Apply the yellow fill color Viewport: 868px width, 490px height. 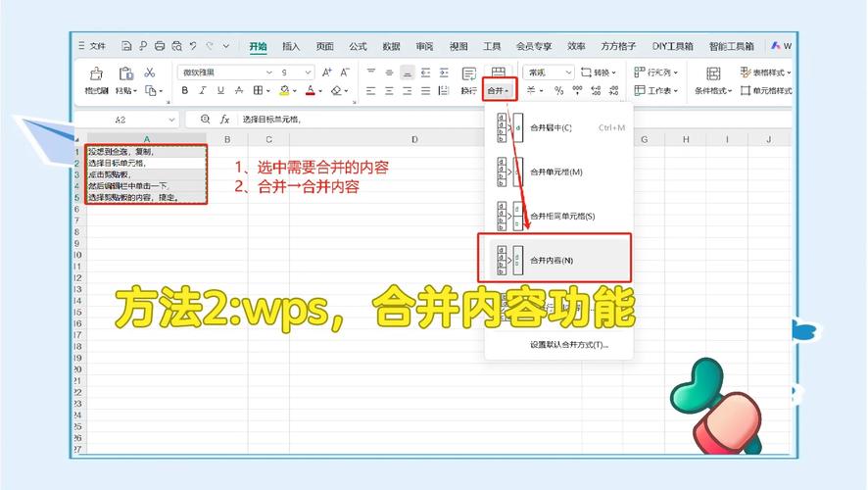click(284, 90)
